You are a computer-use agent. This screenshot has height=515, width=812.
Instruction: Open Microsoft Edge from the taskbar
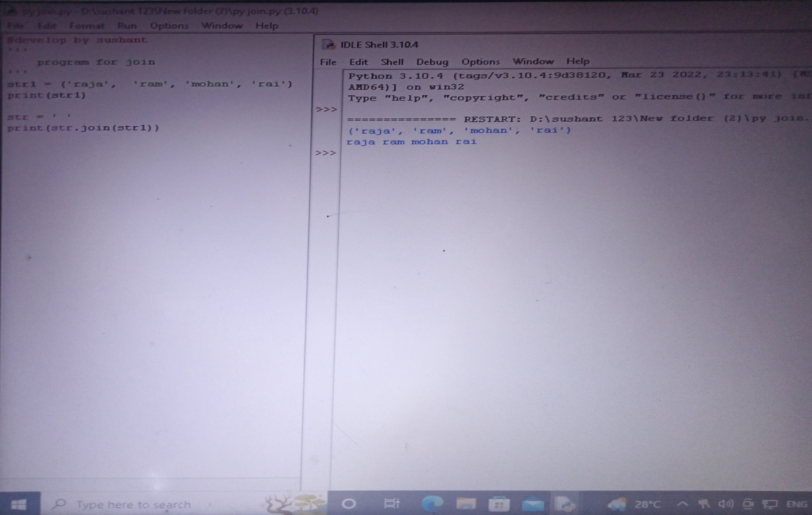coord(432,504)
